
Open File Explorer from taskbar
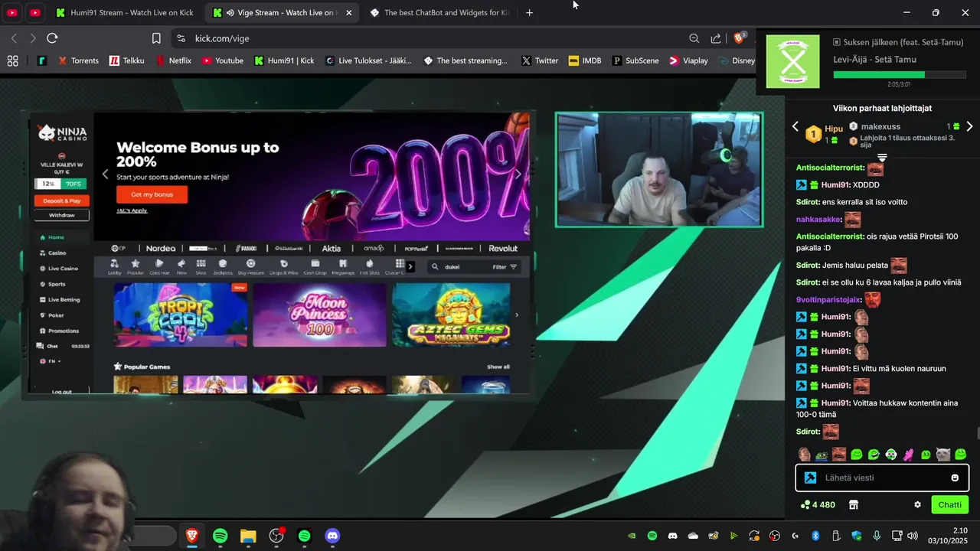click(248, 536)
